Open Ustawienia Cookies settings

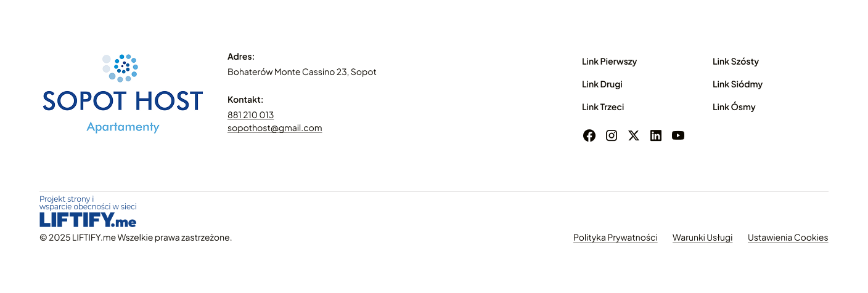(x=787, y=238)
